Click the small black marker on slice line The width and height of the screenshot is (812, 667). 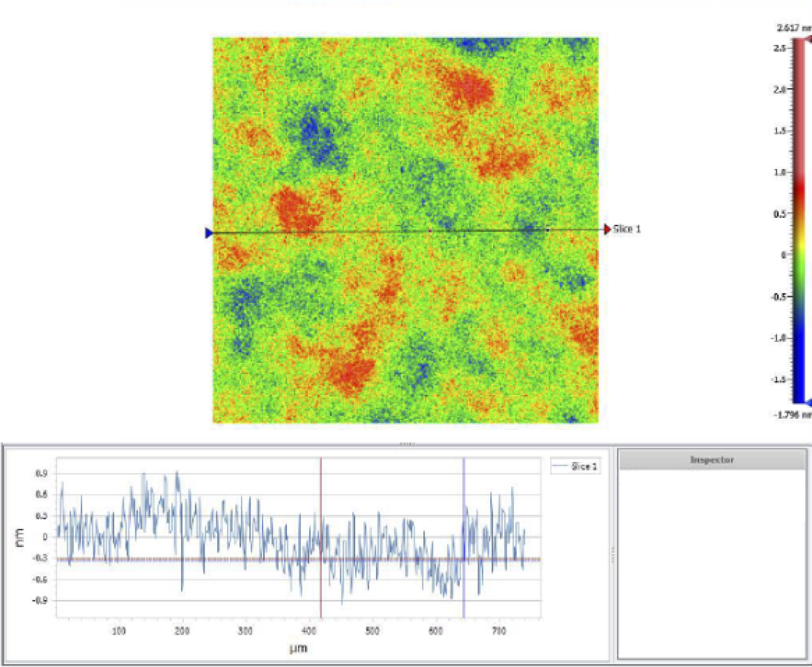coord(548,230)
